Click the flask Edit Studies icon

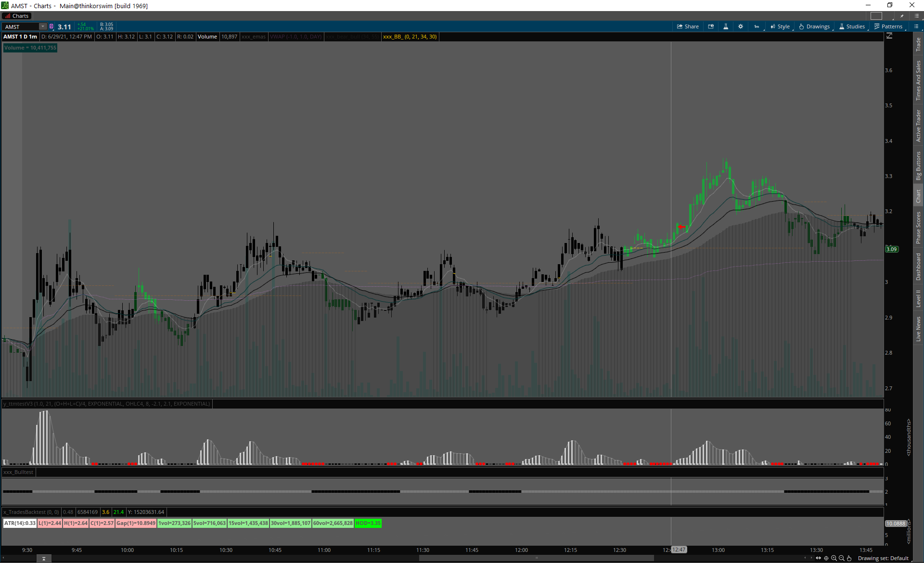(x=726, y=26)
